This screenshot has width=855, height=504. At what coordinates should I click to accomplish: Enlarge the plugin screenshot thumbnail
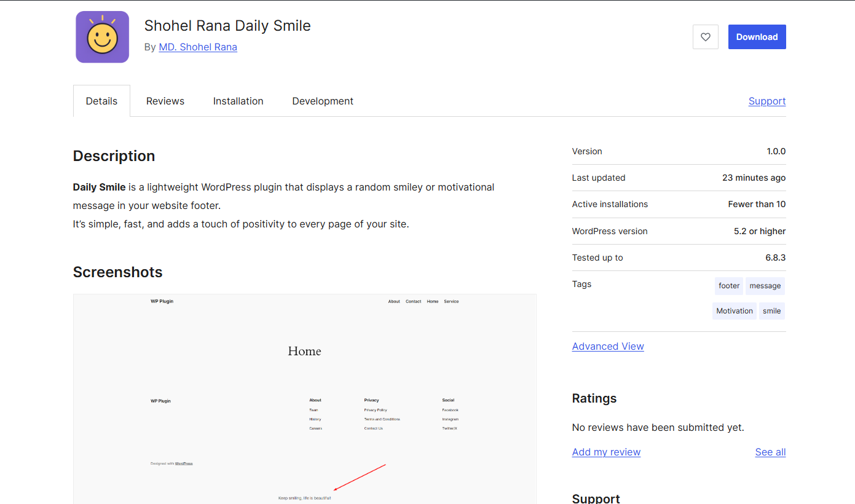(304, 398)
